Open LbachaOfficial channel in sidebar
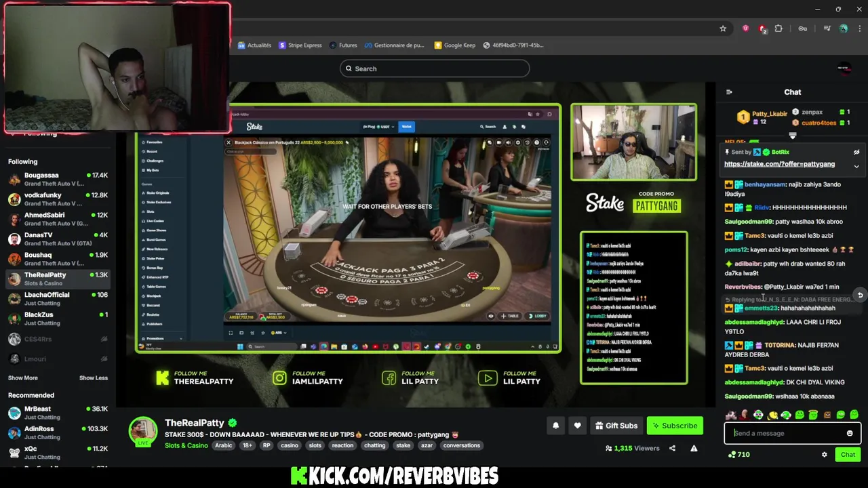This screenshot has height=488, width=868. (58, 299)
